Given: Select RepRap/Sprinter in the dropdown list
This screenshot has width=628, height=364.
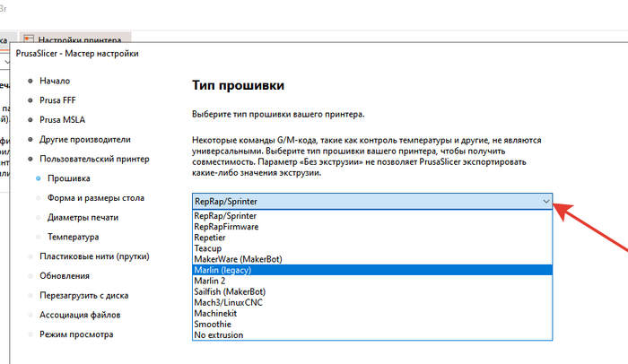Looking at the screenshot, I should [x=372, y=216].
